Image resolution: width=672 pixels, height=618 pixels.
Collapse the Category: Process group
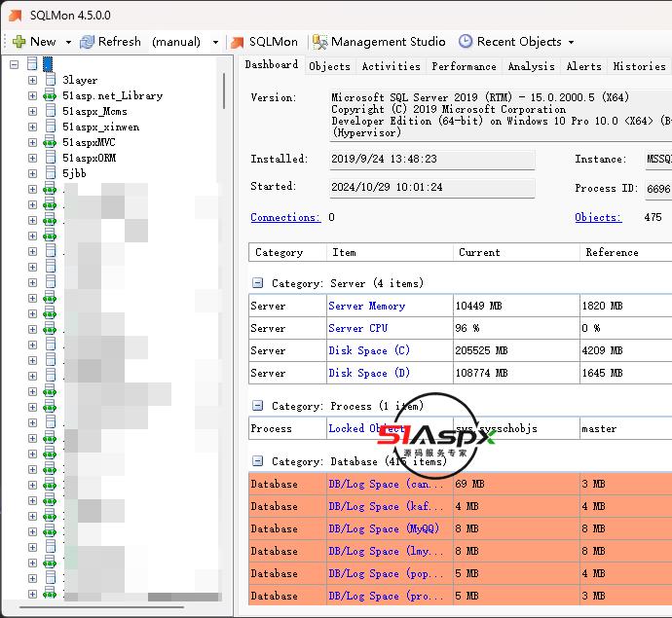258,406
